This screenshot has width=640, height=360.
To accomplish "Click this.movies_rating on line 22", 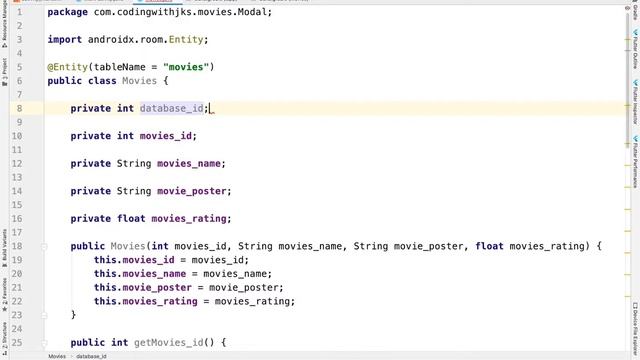I will tap(145, 301).
